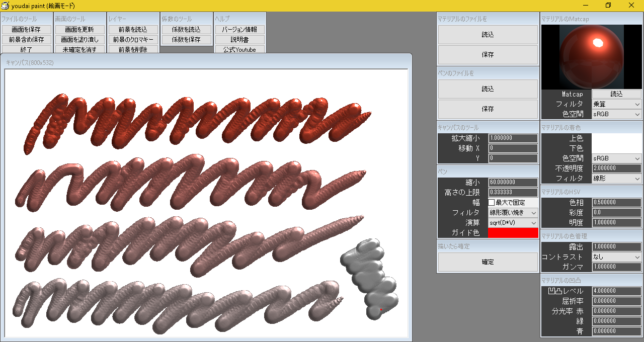Click the white 上色 color swatch
This screenshot has width=644, height=342.
click(616, 138)
